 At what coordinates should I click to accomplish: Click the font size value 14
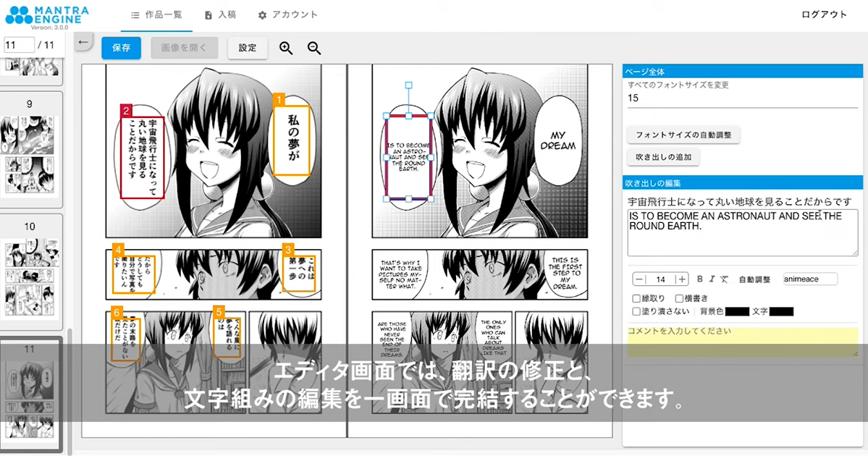tap(660, 279)
